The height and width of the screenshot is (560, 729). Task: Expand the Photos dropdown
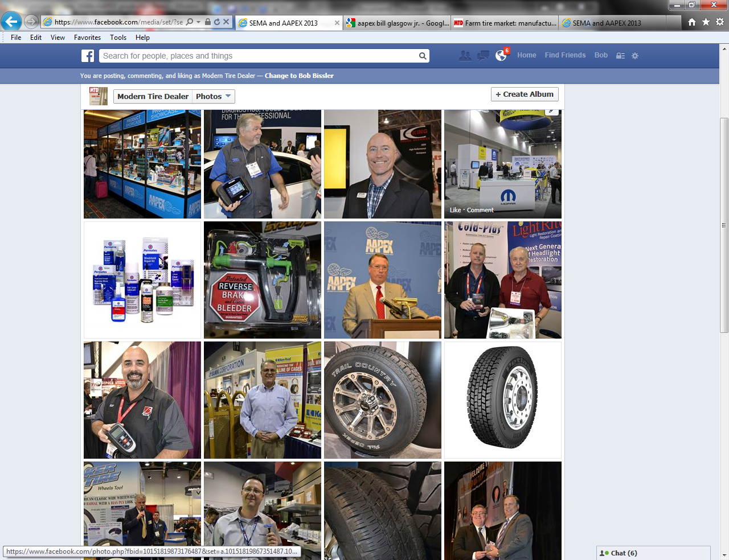point(214,97)
